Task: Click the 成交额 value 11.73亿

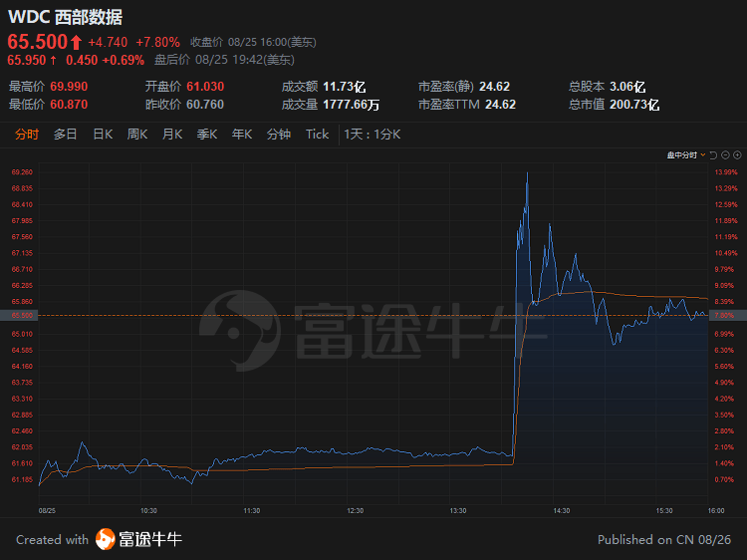Action: [344, 87]
